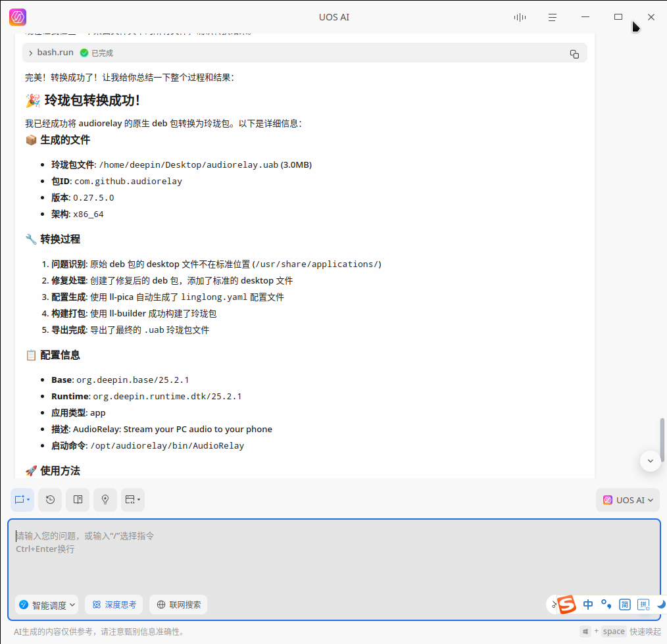This screenshot has width=667, height=644.
Task: Toggle the 深度思考 deep thinking option
Action: (x=114, y=605)
